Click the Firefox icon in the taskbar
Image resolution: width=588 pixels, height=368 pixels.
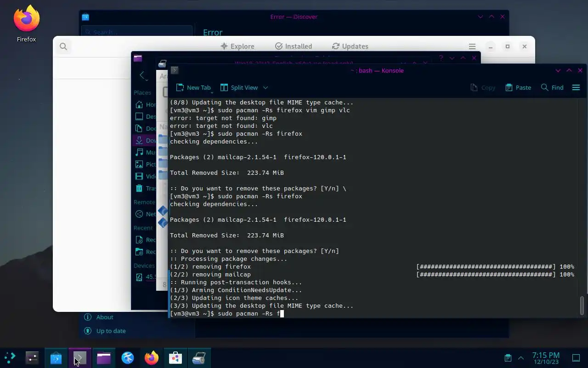(x=152, y=357)
